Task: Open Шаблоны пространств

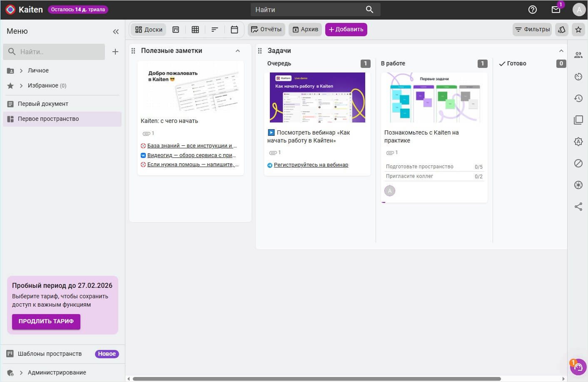Action: pyautogui.click(x=50, y=354)
